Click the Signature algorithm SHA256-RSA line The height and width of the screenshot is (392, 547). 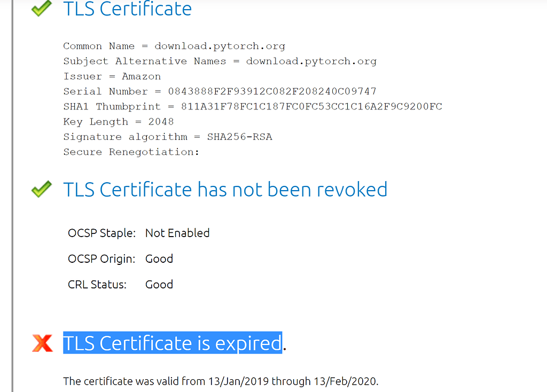[x=167, y=137]
